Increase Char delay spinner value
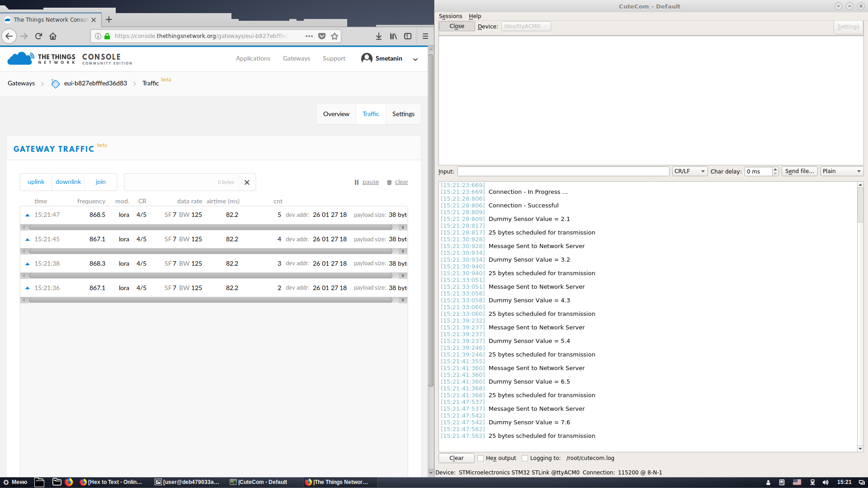 [775, 169]
